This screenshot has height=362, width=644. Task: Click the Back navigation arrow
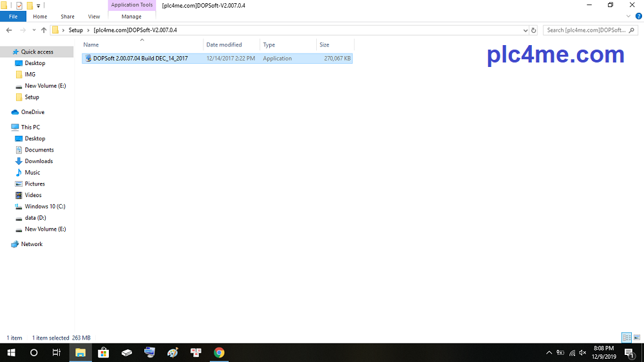point(9,30)
